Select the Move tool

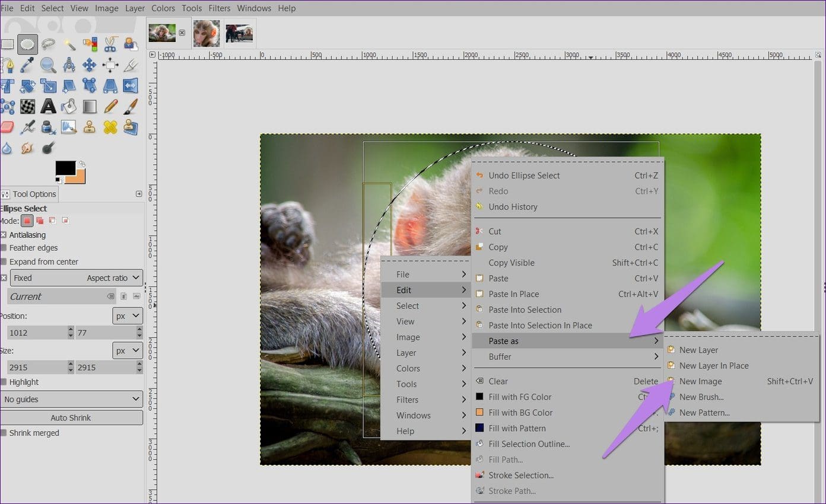90,65
